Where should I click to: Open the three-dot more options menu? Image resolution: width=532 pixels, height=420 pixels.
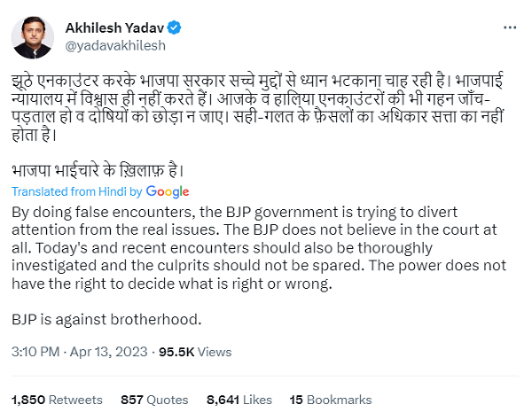point(506,27)
